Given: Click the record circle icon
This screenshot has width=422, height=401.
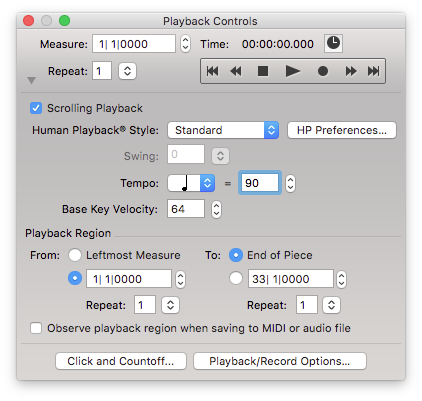Looking at the screenshot, I should [x=323, y=71].
